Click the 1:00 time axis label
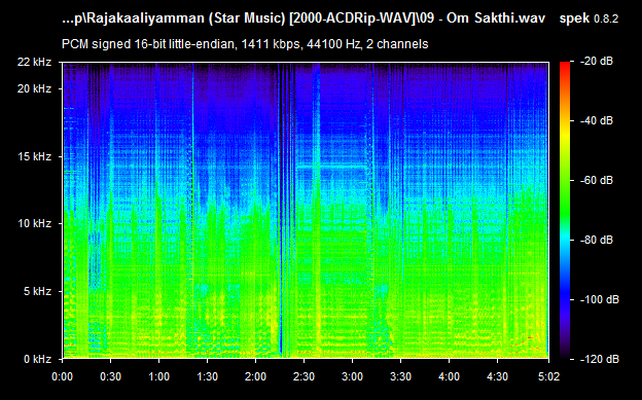Screen dimensions: 642x400 pos(159,376)
